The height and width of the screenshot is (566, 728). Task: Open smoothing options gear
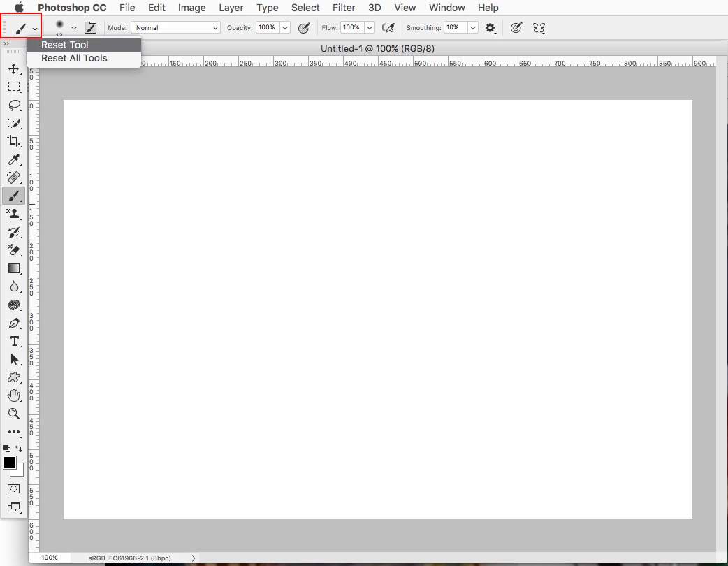[490, 28]
